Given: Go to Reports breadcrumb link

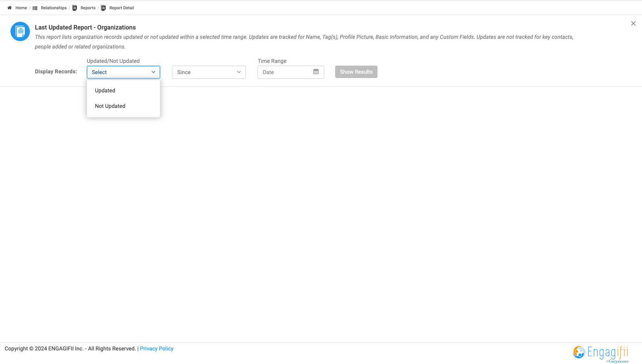Looking at the screenshot, I should coord(88,8).
